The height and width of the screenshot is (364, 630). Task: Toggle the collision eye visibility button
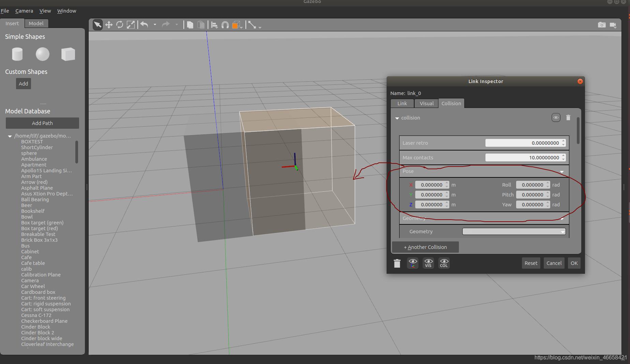coord(556,118)
